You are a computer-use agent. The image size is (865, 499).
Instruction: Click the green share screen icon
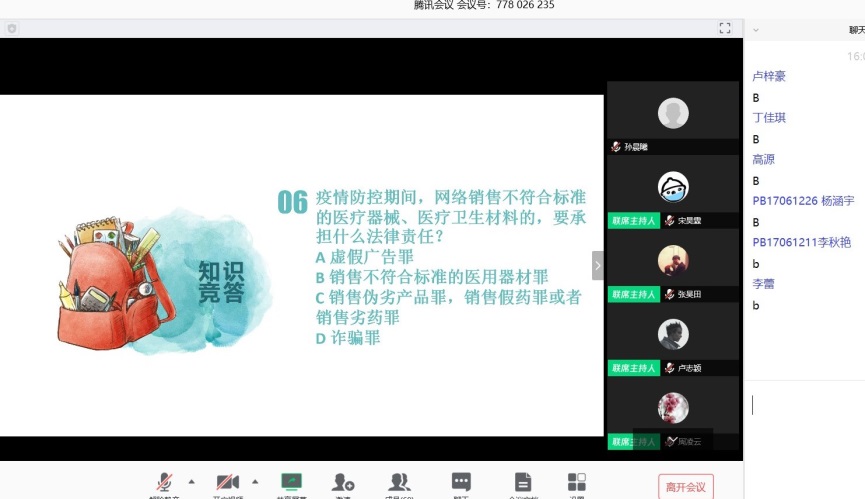point(292,484)
